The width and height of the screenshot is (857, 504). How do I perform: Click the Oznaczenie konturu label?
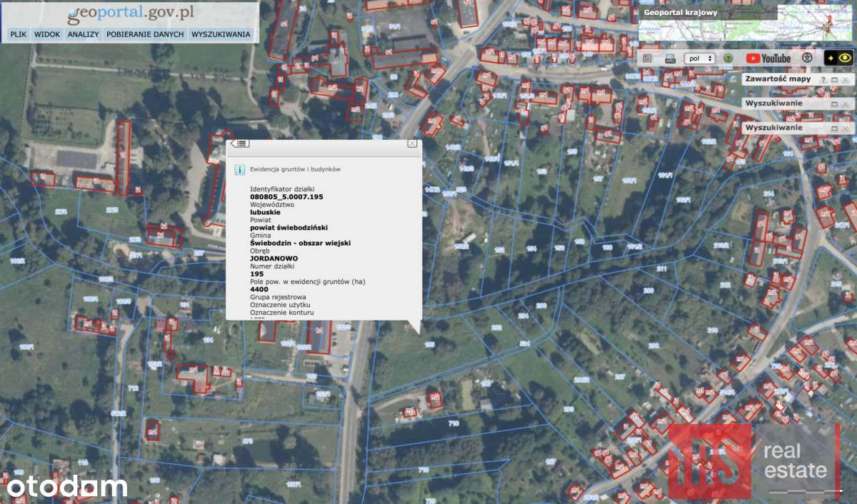pos(281,313)
